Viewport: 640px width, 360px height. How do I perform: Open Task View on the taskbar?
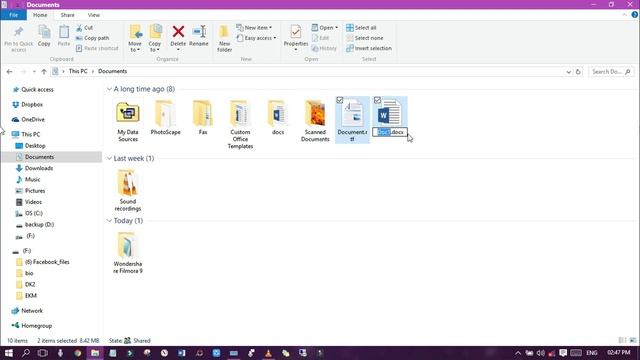click(x=42, y=353)
